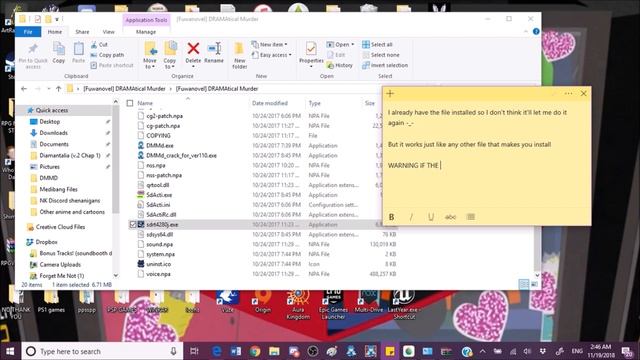Click the Windows Start button

pyautogui.click(x=10, y=351)
